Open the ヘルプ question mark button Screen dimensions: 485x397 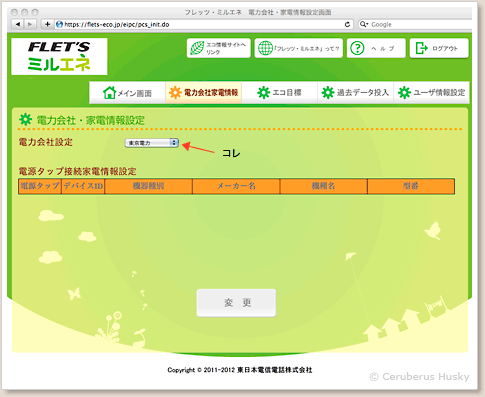click(x=376, y=48)
